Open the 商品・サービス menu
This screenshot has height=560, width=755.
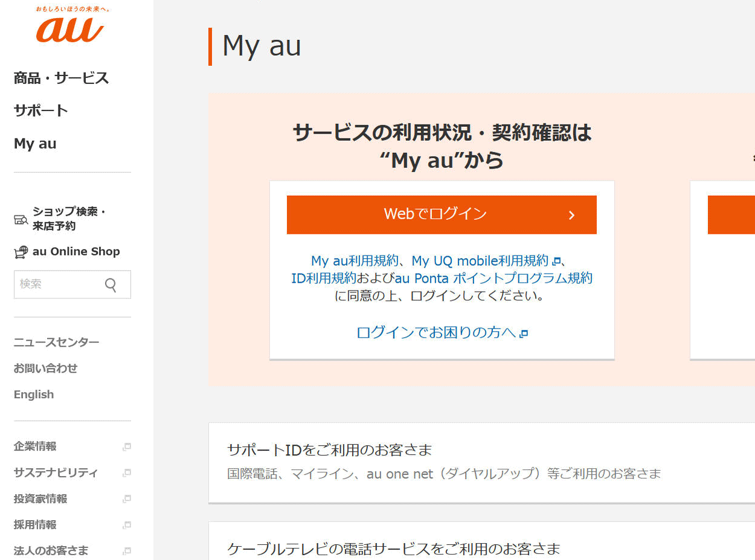pos(61,78)
